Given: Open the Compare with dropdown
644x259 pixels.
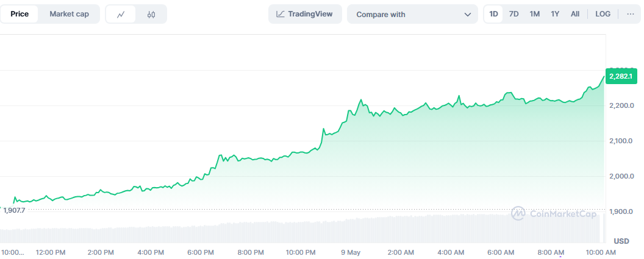Looking at the screenshot, I should point(412,14).
